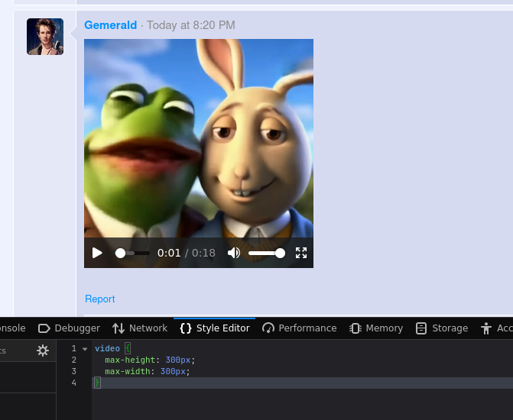
Task: Open Style Editor options gear
Action: [x=43, y=351]
